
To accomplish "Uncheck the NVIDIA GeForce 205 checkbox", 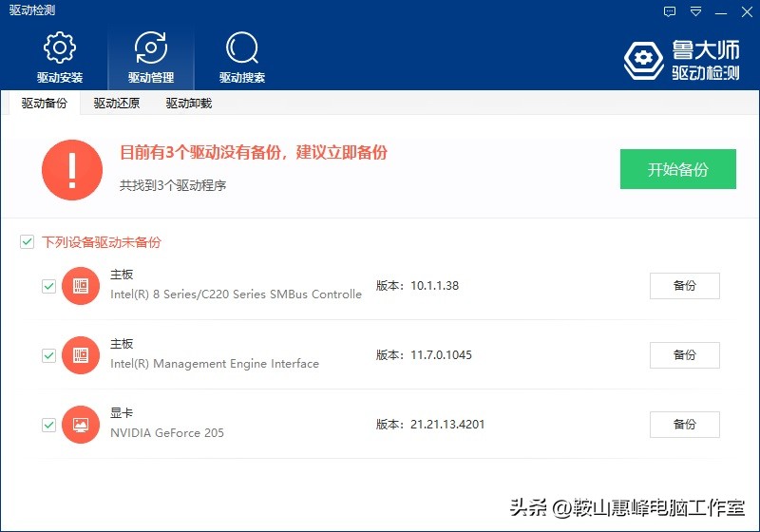I will click(48, 425).
